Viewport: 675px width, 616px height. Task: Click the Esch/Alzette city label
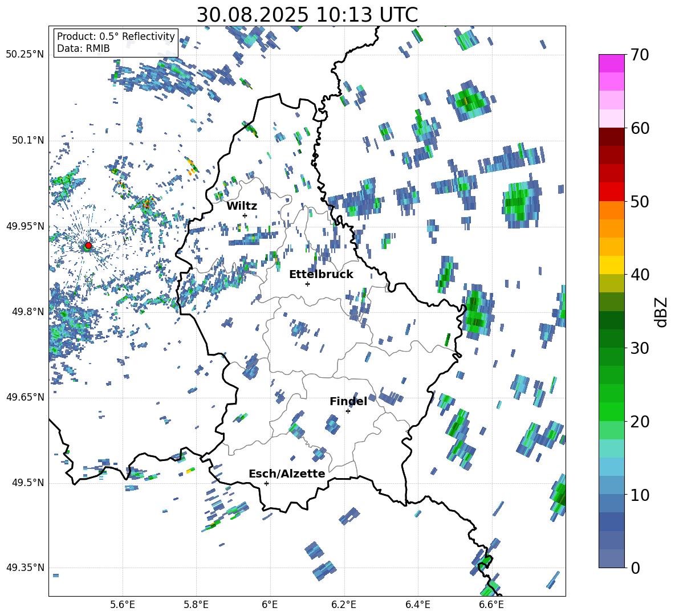click(287, 474)
